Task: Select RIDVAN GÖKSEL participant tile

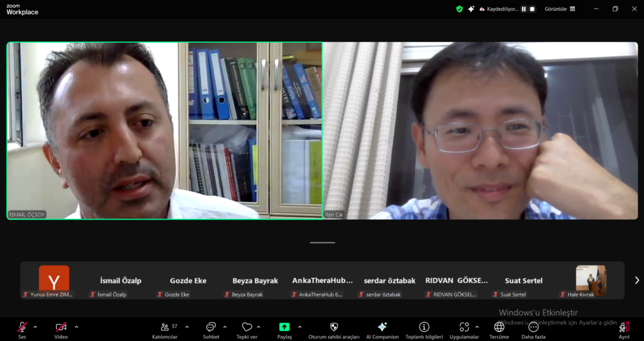Action: click(x=457, y=281)
